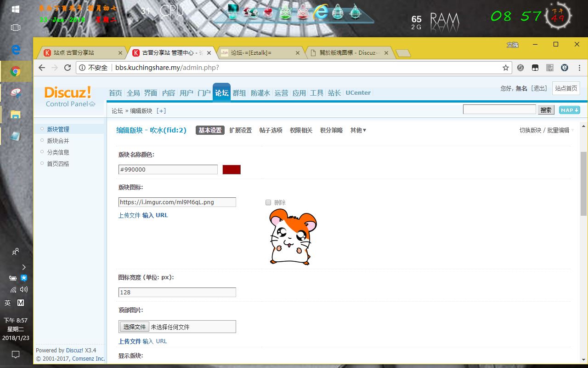Image resolution: width=588 pixels, height=368 pixels.
Task: Open the UCenter admin menu
Action: 358,93
